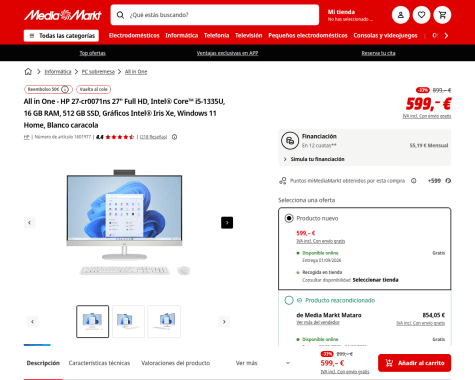Image resolution: width=475 pixels, height=380 pixels.
Task: Move thumbnail strip to the left
Action: (x=32, y=322)
